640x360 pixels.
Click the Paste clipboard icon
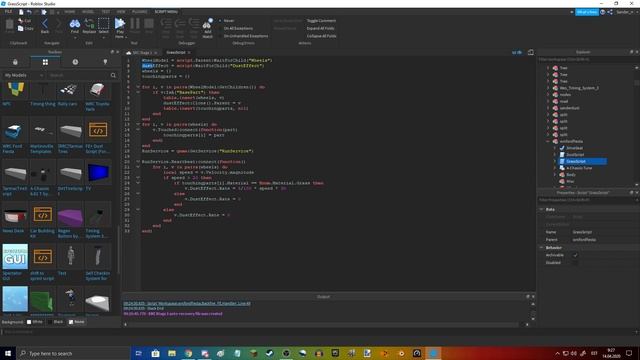9,24
